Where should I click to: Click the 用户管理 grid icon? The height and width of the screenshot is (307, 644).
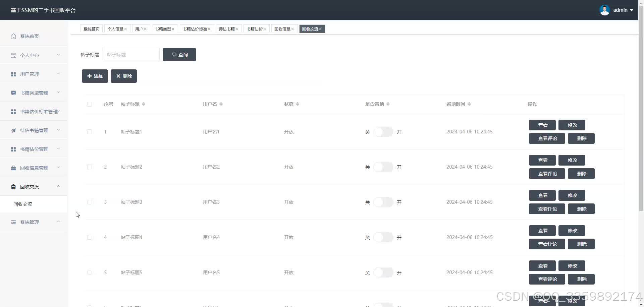pyautogui.click(x=13, y=74)
